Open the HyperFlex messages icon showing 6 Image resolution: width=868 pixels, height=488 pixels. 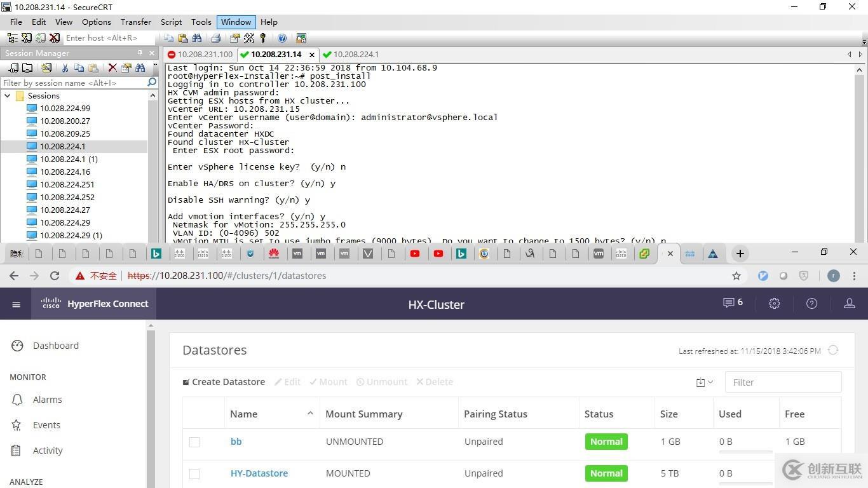coord(733,302)
